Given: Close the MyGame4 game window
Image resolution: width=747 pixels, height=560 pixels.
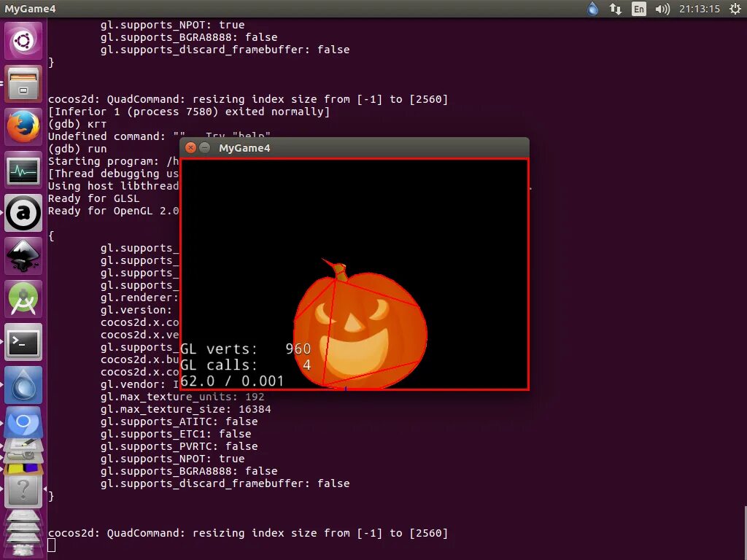Looking at the screenshot, I should click(x=190, y=147).
